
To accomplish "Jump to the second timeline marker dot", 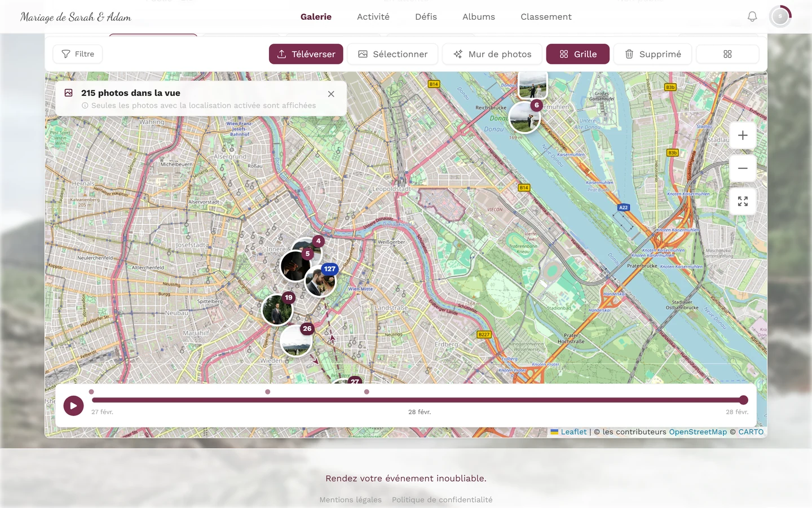I will click(x=268, y=392).
